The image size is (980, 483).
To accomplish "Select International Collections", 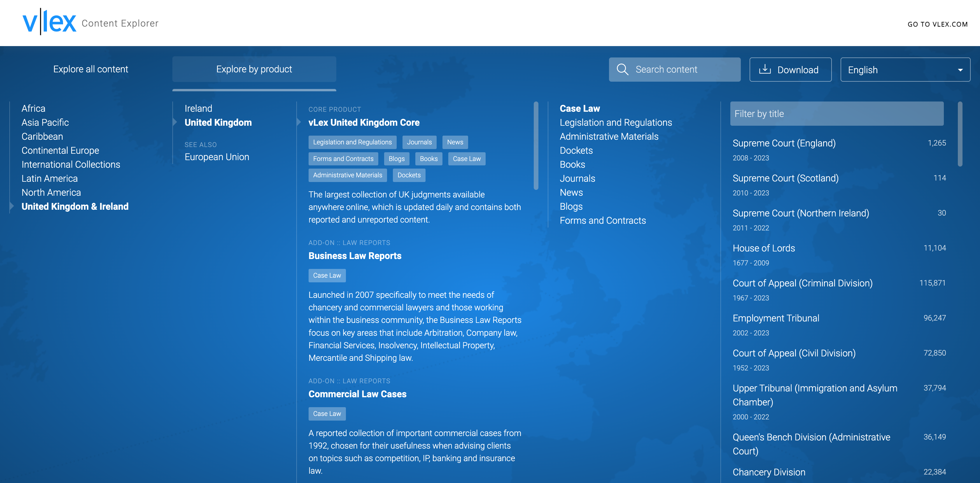I will tap(71, 164).
